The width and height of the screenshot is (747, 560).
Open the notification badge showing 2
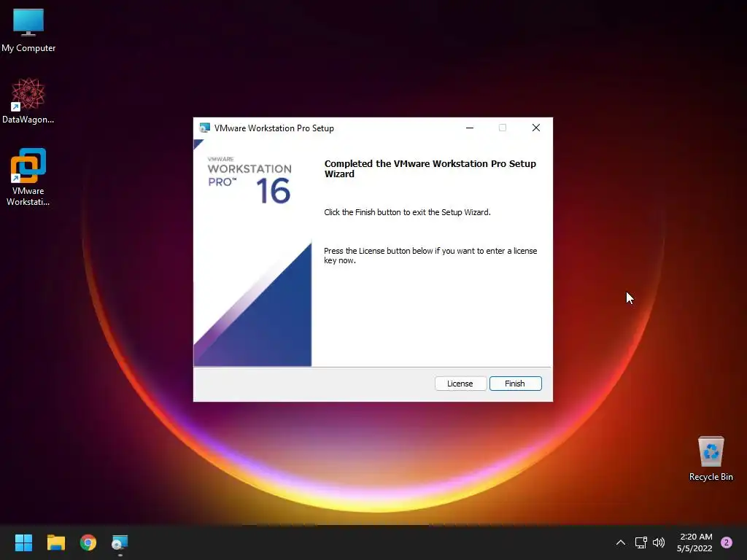pos(727,542)
